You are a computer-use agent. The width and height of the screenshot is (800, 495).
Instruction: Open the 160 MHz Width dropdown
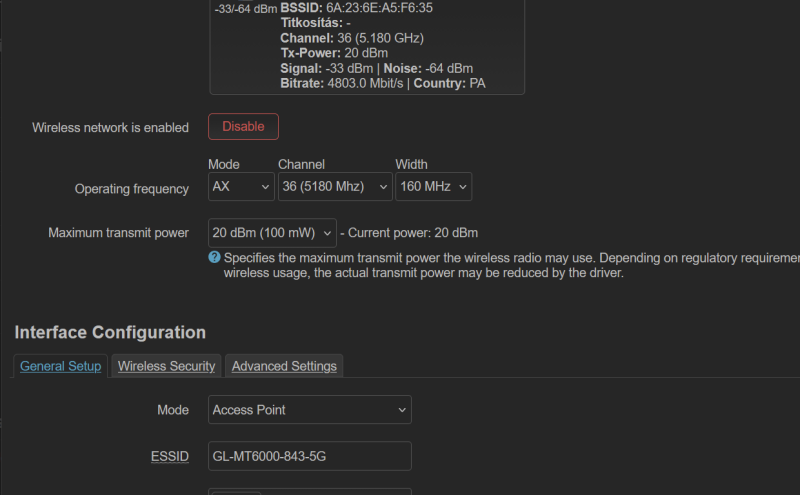pyautogui.click(x=433, y=187)
